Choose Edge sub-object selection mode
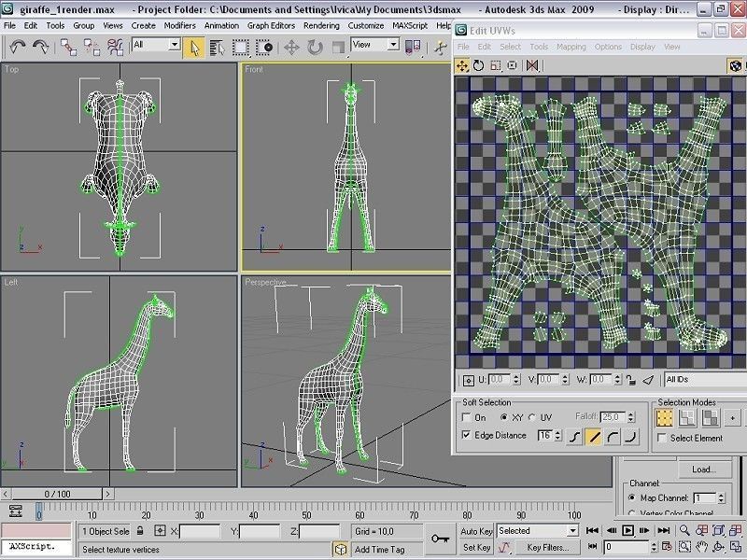747x560 pixels. coord(687,418)
